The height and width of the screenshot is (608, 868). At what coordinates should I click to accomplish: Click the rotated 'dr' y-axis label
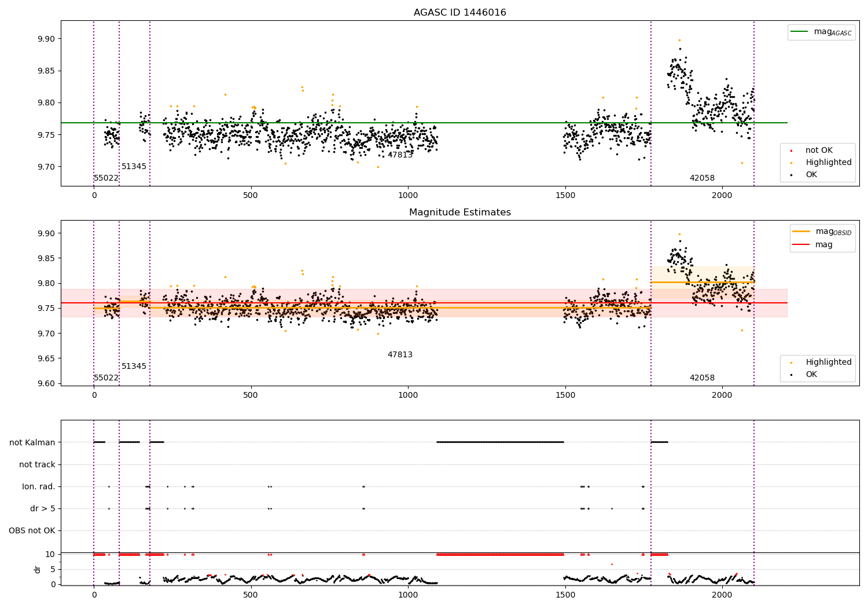38,569
